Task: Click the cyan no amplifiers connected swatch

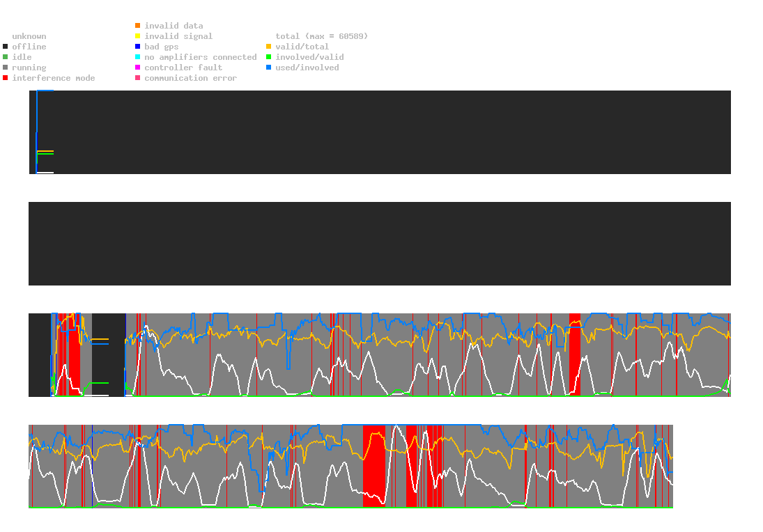Action: coord(138,57)
